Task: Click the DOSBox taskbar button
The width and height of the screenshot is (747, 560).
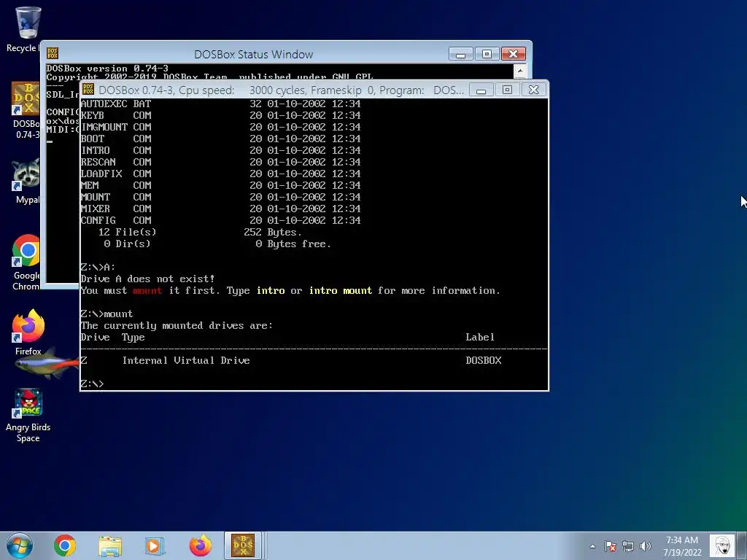Action: click(243, 545)
